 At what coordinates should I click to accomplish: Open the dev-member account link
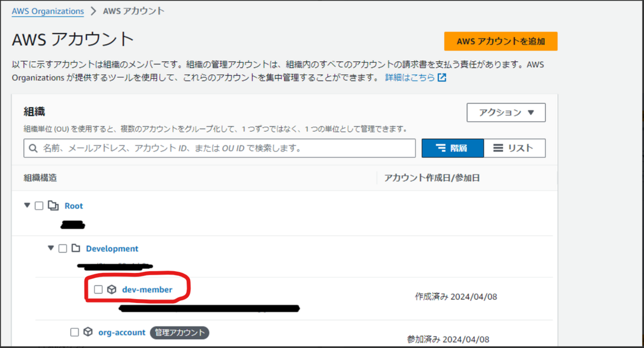(148, 289)
